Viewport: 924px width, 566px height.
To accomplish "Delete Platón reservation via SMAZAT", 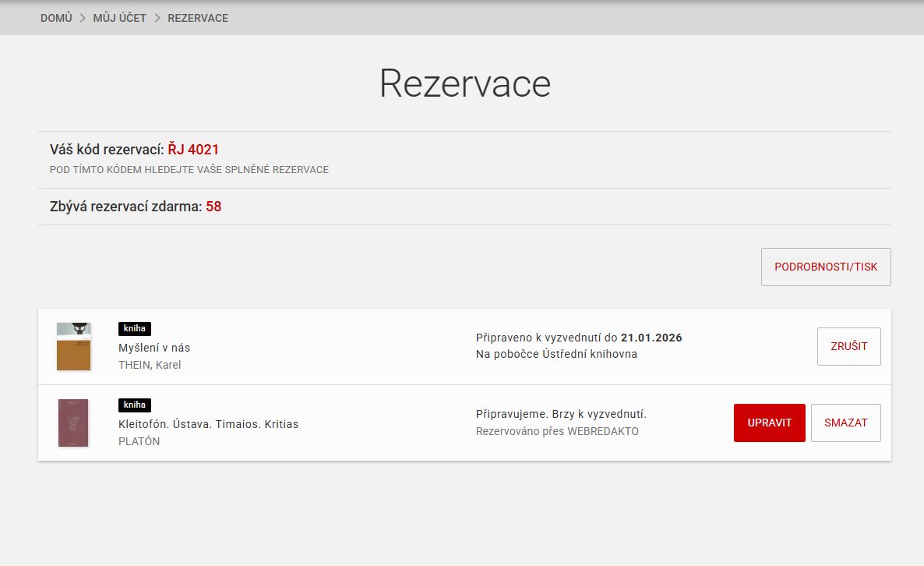I will click(845, 423).
